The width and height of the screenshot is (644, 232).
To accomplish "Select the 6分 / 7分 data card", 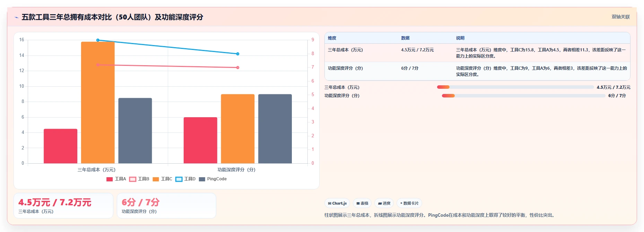I will [x=166, y=206].
